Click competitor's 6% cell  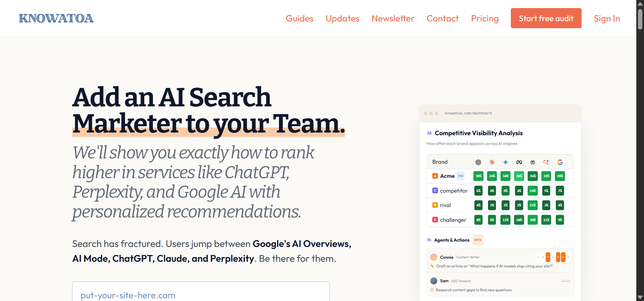(478, 191)
